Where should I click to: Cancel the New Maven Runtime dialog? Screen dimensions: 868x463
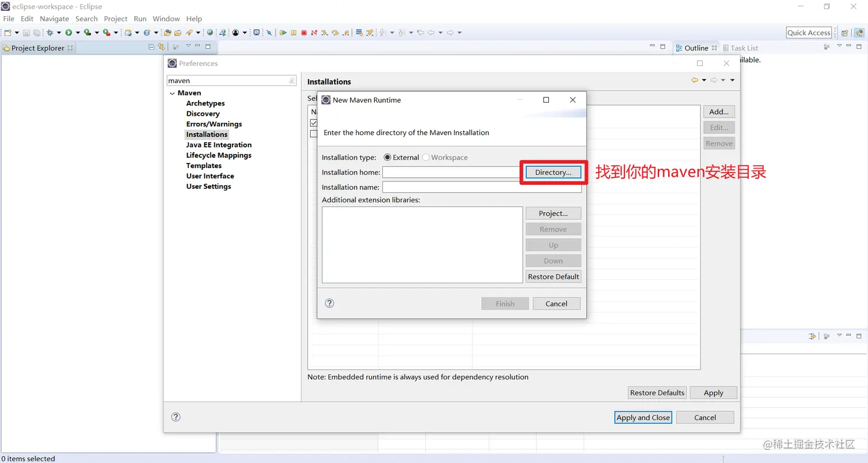[x=556, y=304]
